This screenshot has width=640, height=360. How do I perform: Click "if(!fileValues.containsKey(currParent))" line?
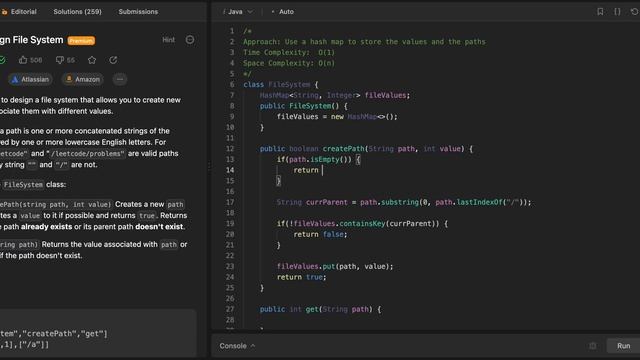pyautogui.click(x=362, y=224)
